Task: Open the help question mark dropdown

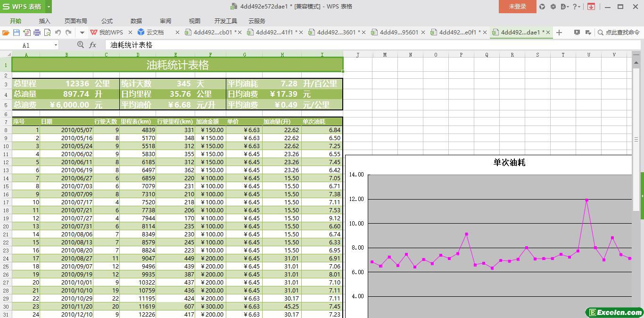Action: coord(577,7)
